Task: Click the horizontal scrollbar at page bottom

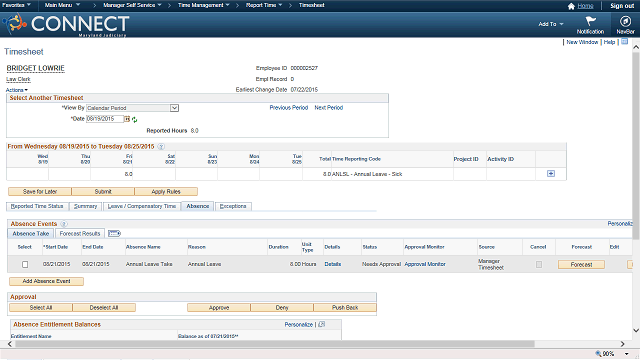Action: [x=275, y=344]
